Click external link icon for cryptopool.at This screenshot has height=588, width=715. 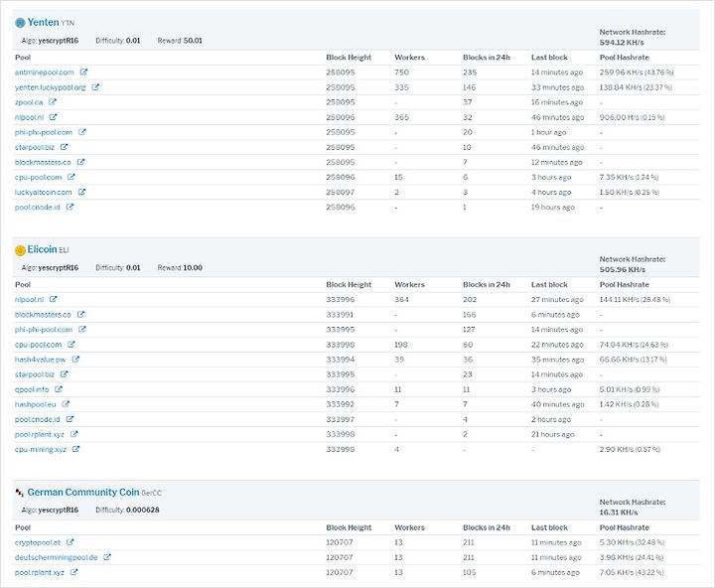tap(70, 542)
